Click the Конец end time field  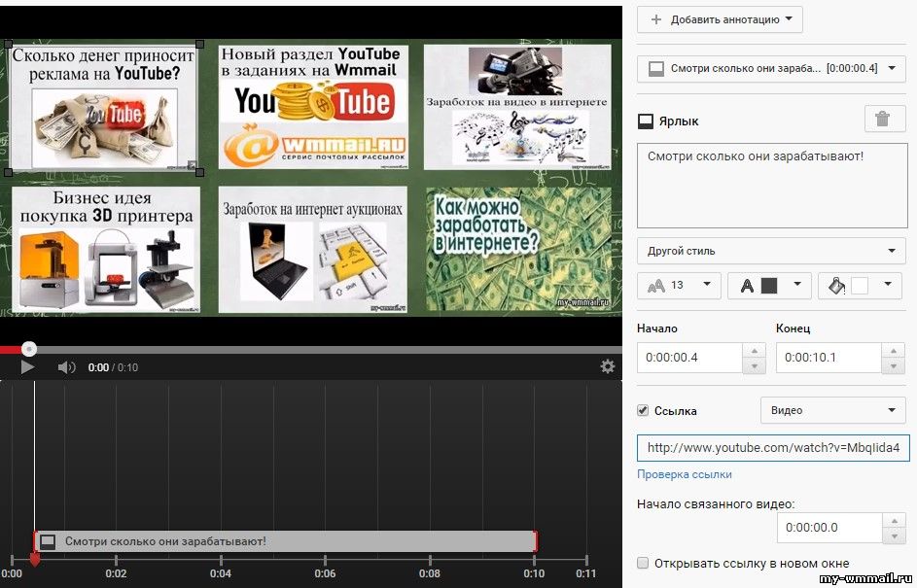coord(829,357)
